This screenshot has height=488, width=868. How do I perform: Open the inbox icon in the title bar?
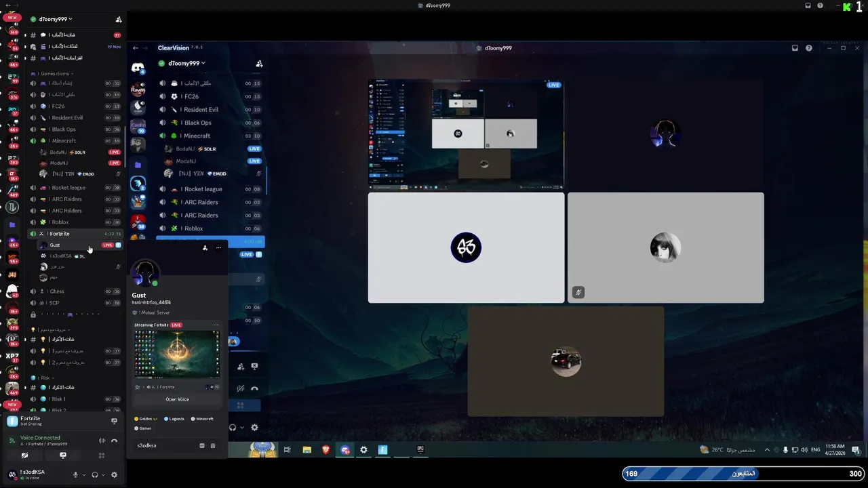tap(808, 5)
